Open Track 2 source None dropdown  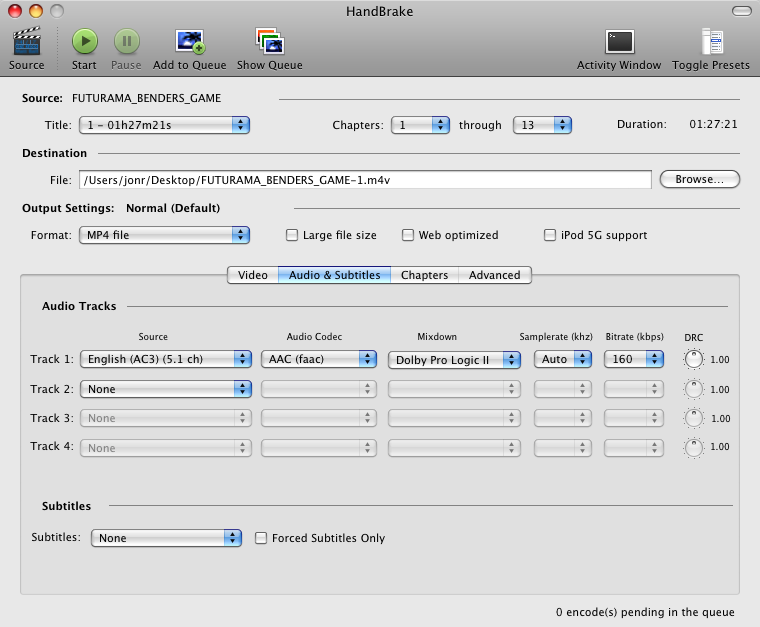[166, 389]
